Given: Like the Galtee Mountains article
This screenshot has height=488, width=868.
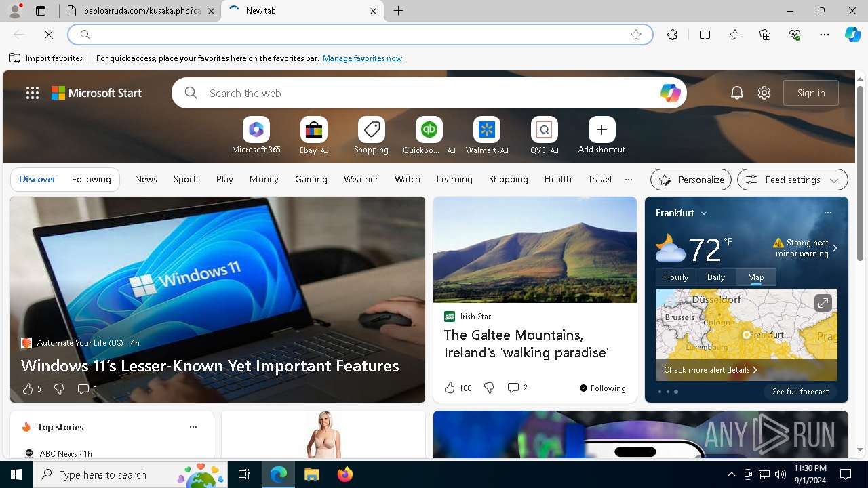Looking at the screenshot, I should pyautogui.click(x=458, y=388).
